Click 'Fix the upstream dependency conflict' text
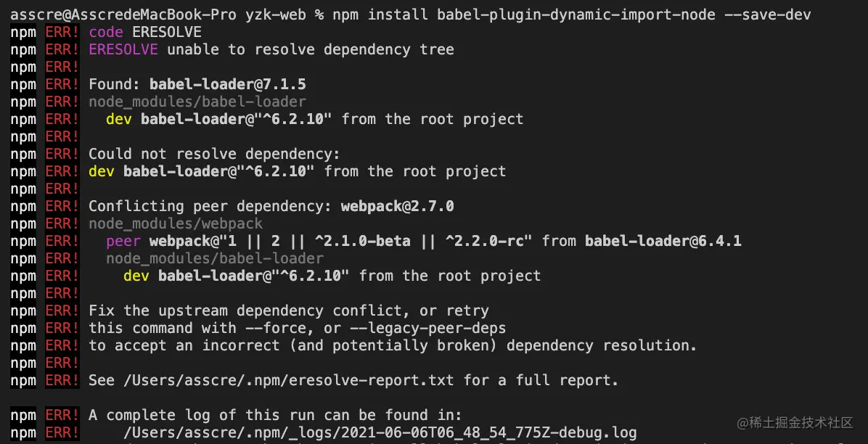868x444 pixels. [253, 311]
